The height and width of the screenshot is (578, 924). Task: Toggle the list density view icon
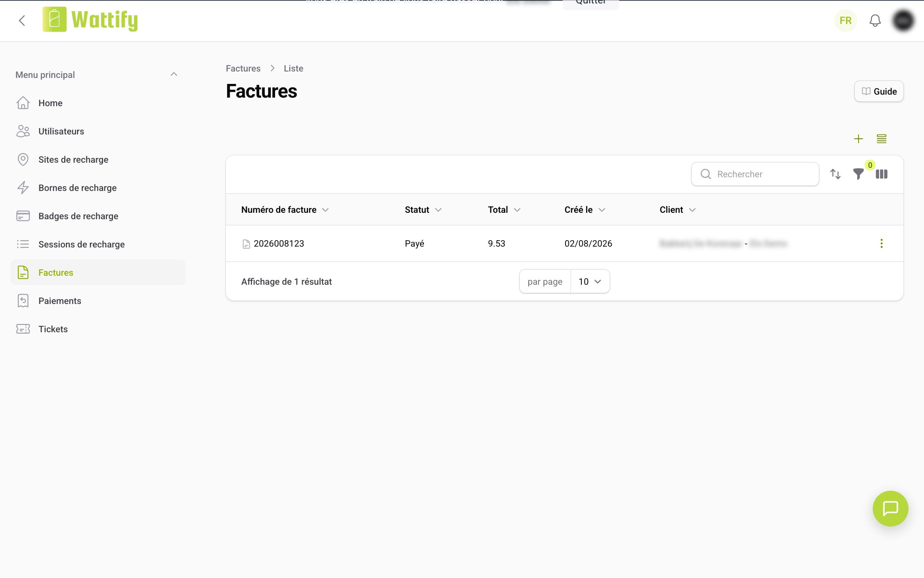click(x=881, y=139)
